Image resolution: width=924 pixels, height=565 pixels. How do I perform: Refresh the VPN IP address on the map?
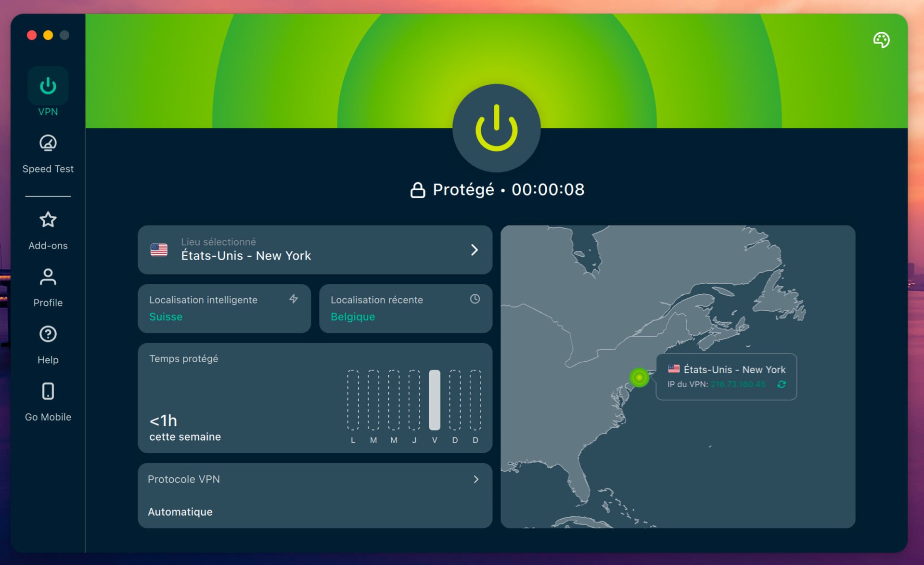point(781,384)
